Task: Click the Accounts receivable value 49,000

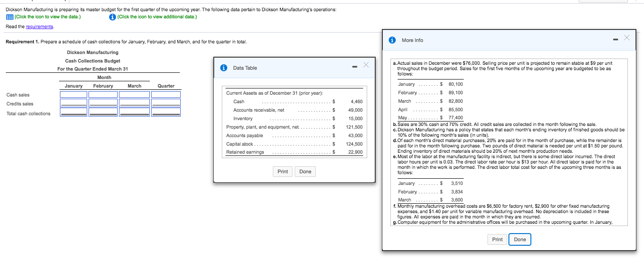Action: click(356, 110)
